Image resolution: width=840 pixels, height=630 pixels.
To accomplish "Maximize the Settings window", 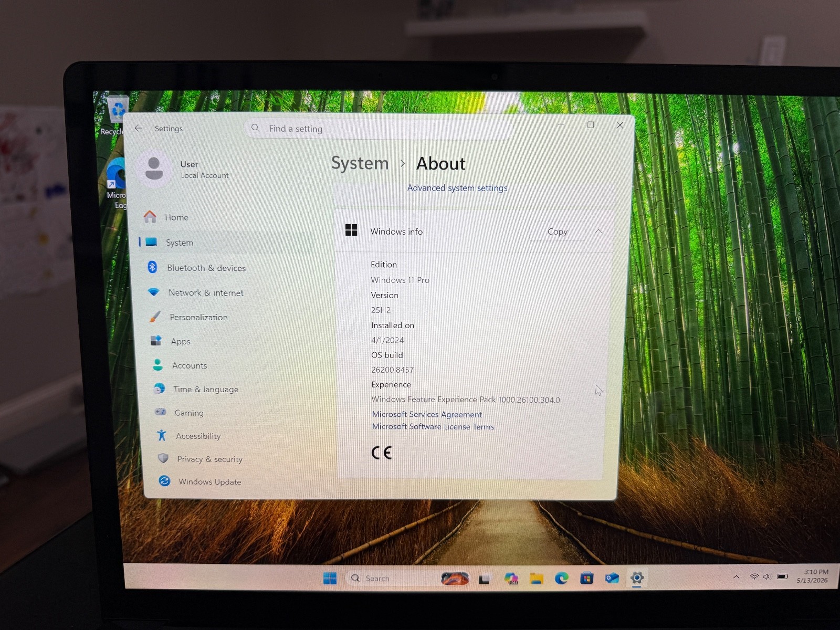I will pos(591,125).
